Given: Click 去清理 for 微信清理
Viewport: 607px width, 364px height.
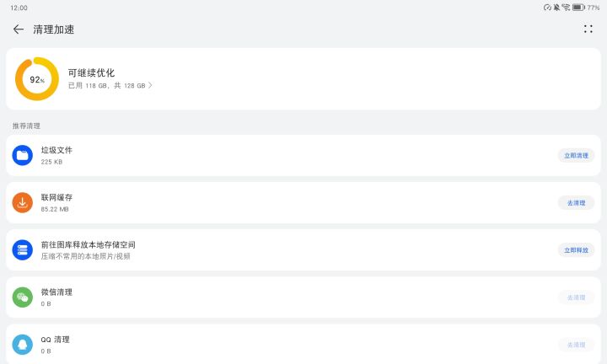Looking at the screenshot, I should coord(576,297).
